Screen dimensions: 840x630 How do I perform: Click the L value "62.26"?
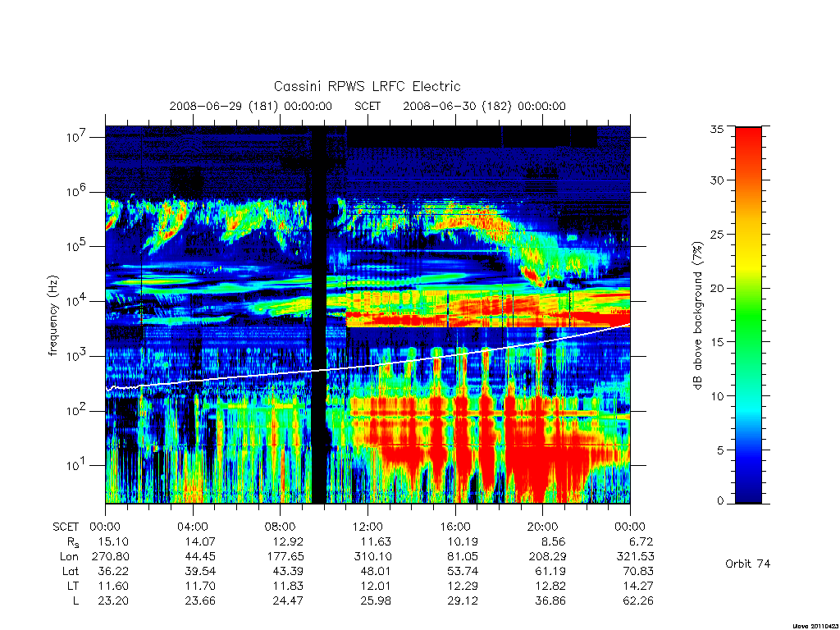638,601
